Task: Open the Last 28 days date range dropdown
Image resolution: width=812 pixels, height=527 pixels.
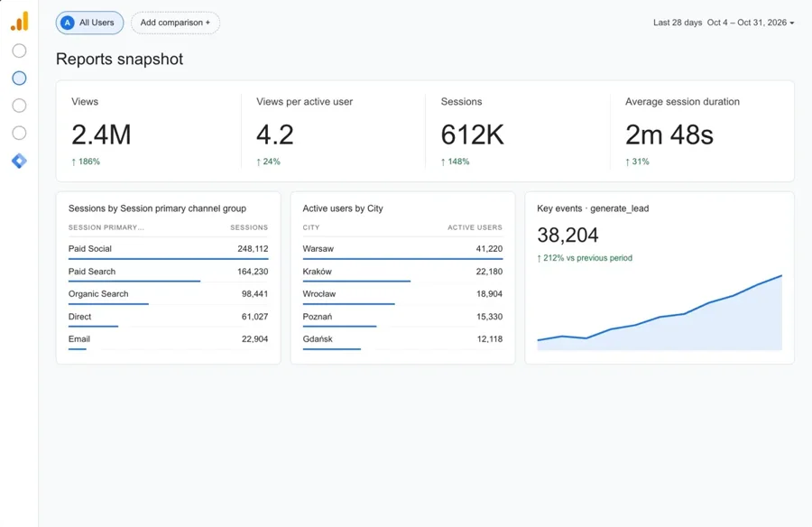Action: coord(724,23)
